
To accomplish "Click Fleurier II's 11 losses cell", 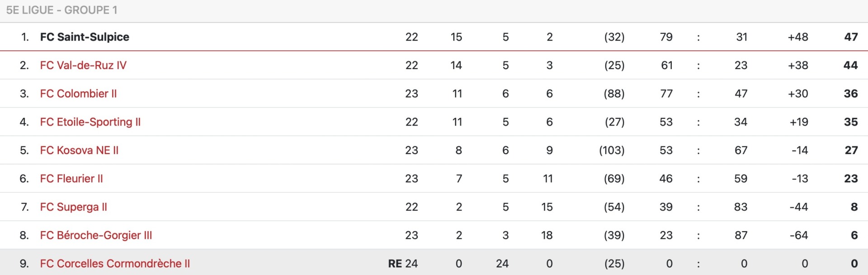I will (x=548, y=179).
